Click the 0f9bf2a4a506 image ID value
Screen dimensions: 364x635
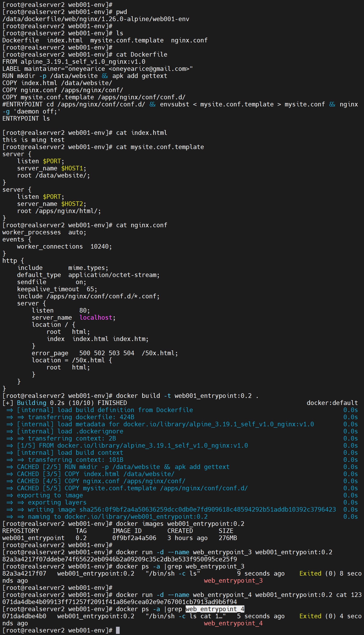(134, 538)
